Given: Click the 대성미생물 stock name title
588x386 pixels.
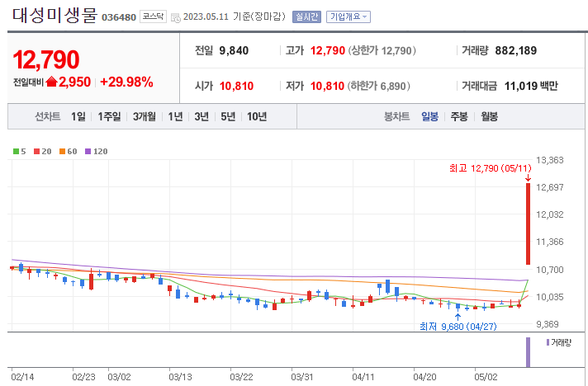Looking at the screenshot, I should click(55, 16).
